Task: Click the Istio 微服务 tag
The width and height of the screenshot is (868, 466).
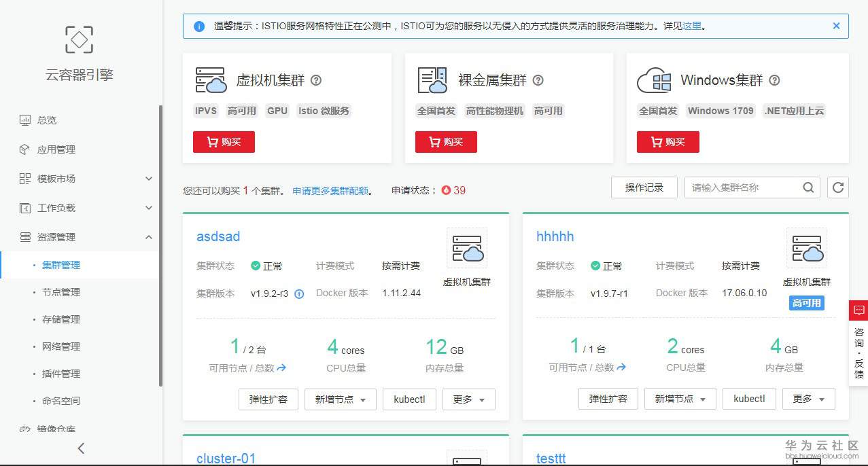Action: point(324,111)
